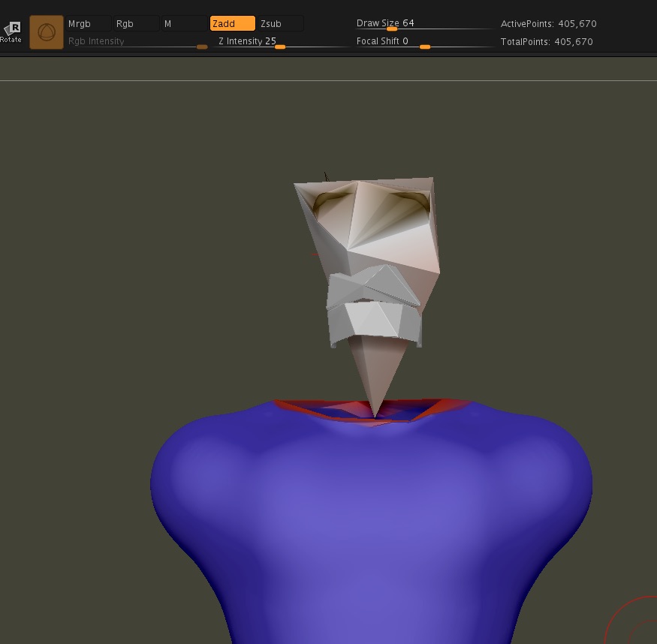Click the Focal Shift slider handle

[425, 47]
